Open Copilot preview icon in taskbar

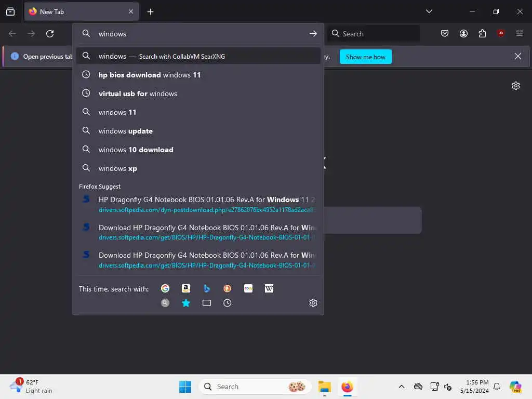tap(515, 387)
